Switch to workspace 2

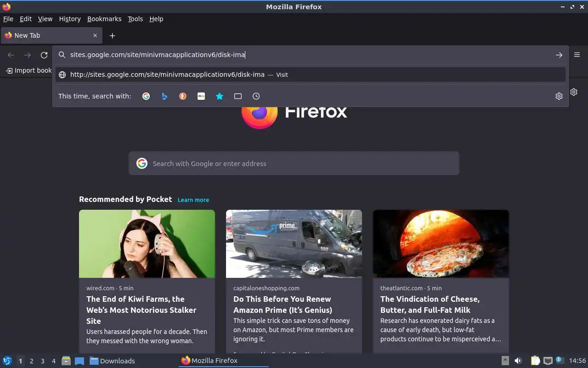point(31,361)
